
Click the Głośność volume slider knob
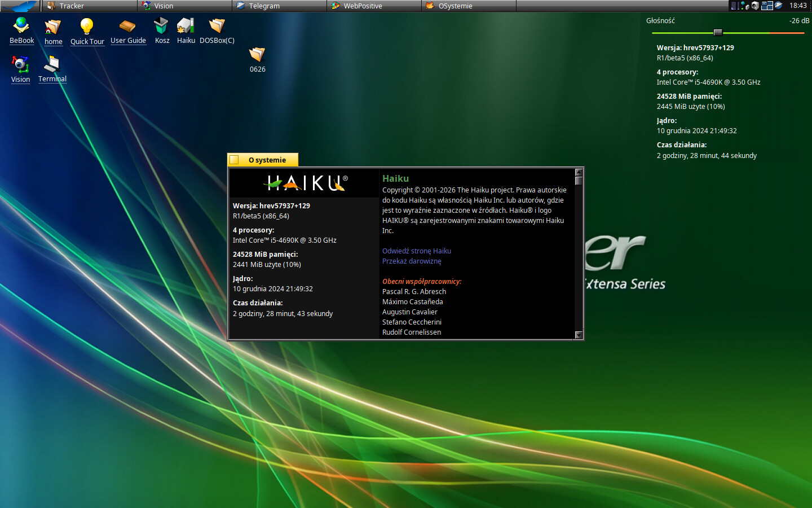click(x=718, y=33)
